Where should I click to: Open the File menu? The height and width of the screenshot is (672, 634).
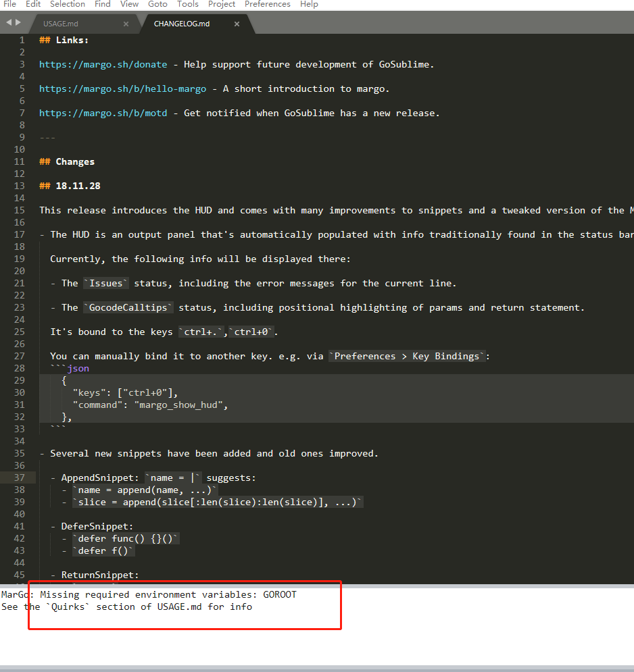[10, 4]
